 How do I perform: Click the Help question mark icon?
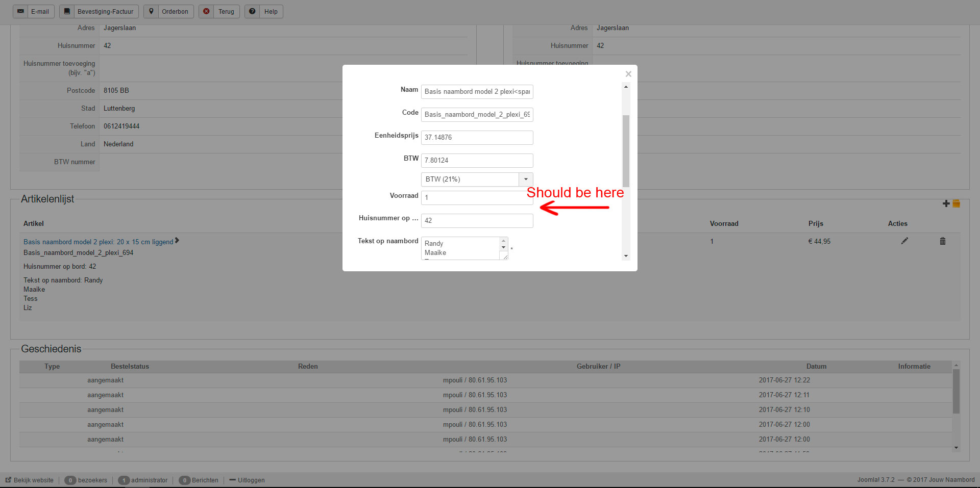pyautogui.click(x=252, y=11)
